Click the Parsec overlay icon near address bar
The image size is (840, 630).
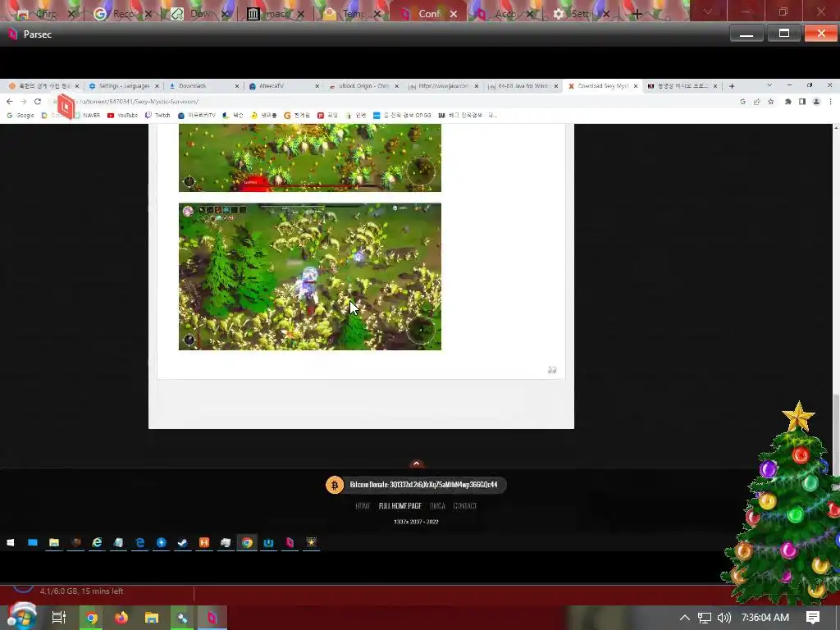(x=66, y=106)
